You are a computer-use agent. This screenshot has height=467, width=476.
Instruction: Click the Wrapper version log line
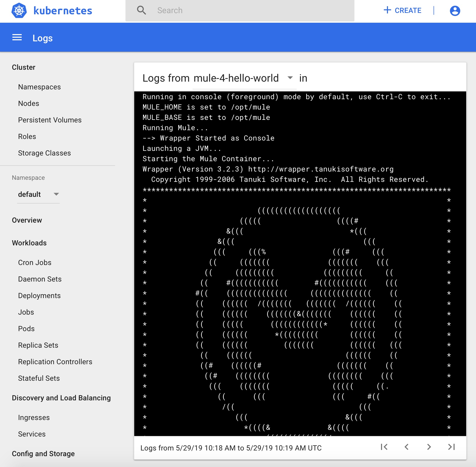pyautogui.click(x=268, y=169)
